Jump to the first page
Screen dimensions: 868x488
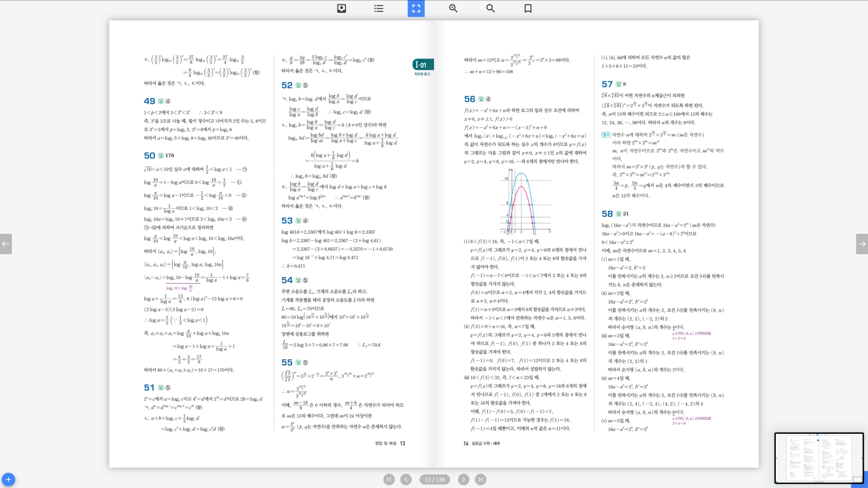pos(389,479)
